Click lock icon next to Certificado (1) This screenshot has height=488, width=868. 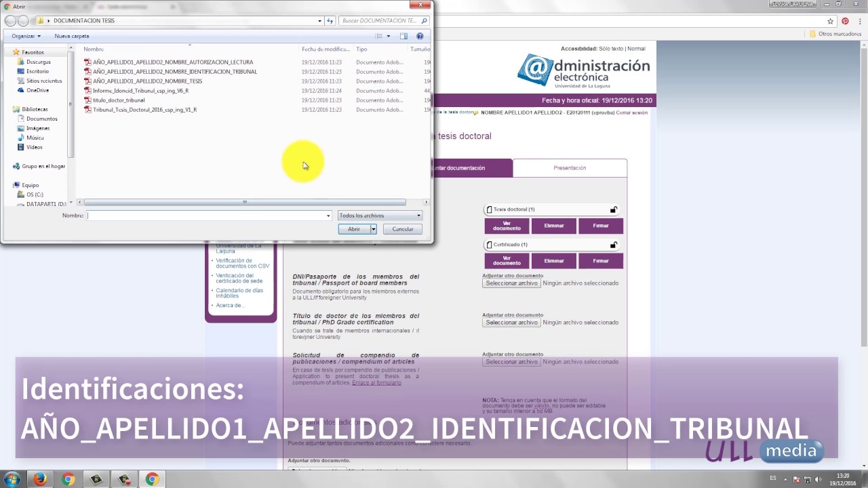pos(613,245)
